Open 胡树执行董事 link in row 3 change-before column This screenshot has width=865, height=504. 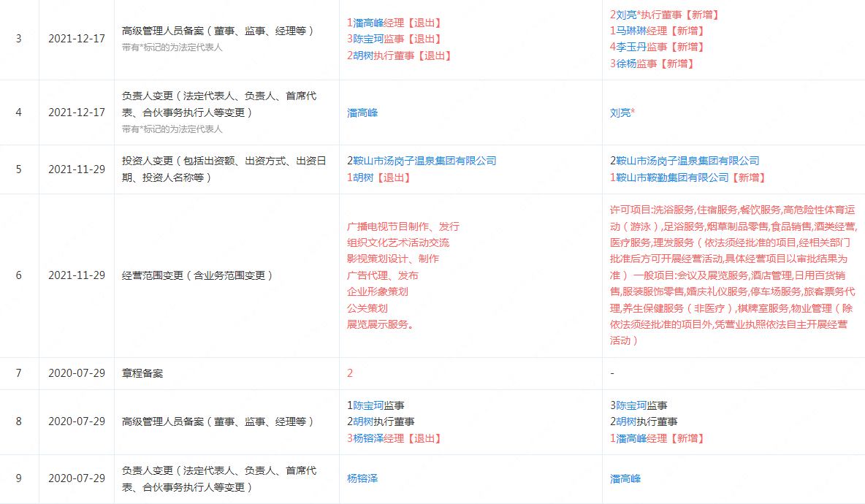click(362, 55)
